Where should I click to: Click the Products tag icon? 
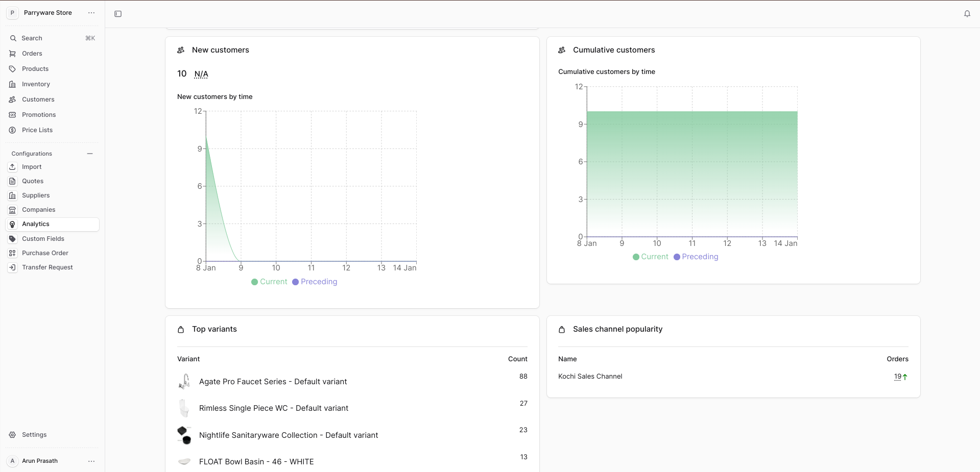(13, 69)
